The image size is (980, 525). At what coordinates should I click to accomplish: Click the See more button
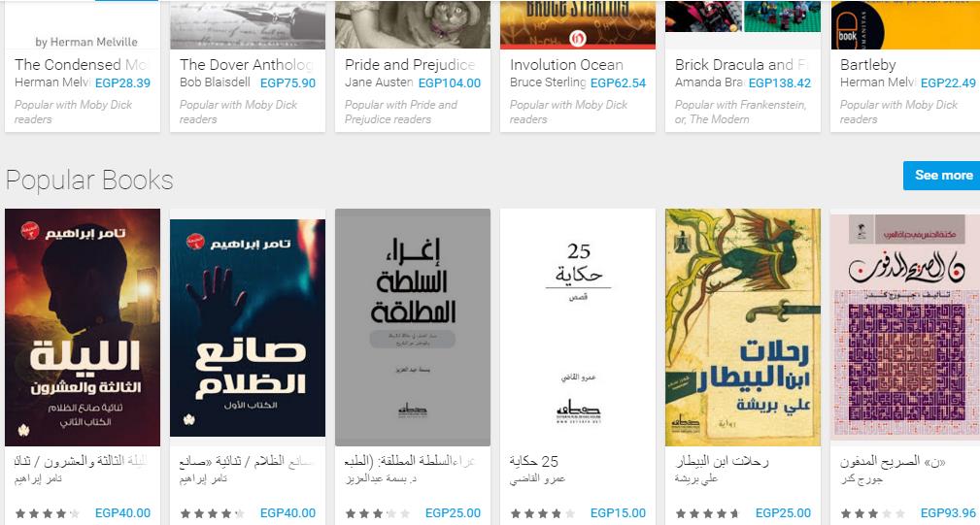pos(941,176)
